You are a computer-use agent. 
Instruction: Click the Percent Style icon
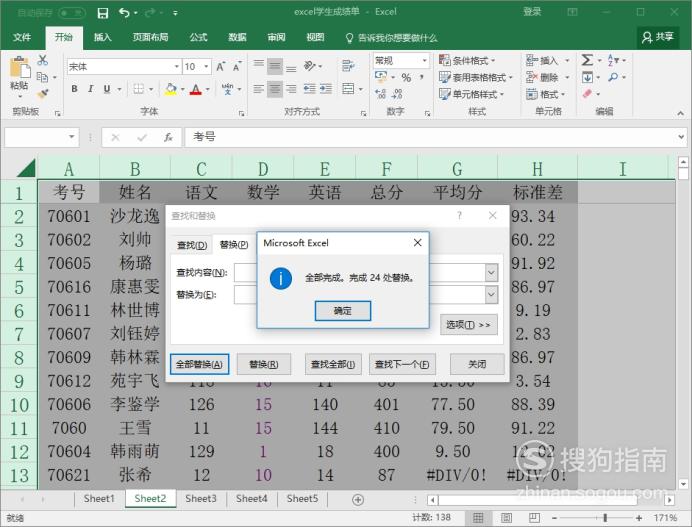406,78
